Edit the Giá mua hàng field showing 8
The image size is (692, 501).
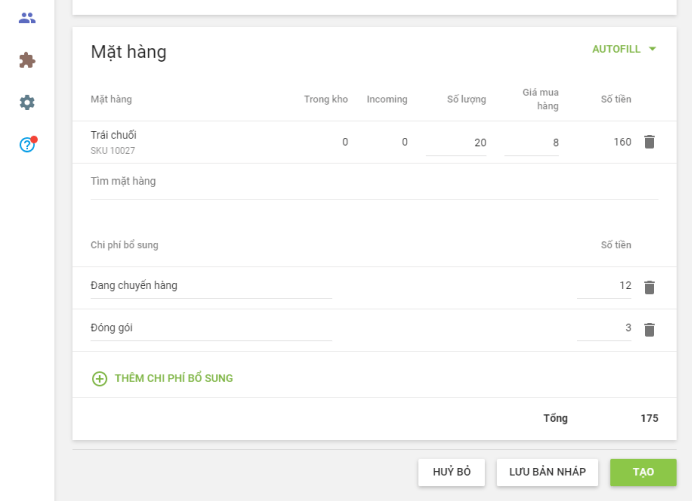tap(532, 143)
